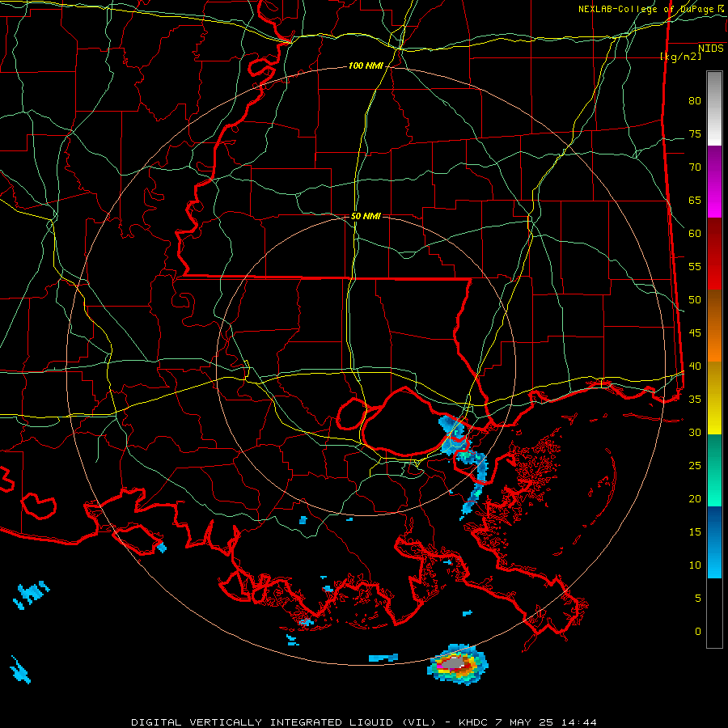Click scale value 80
The image size is (728, 728).
[695, 101]
